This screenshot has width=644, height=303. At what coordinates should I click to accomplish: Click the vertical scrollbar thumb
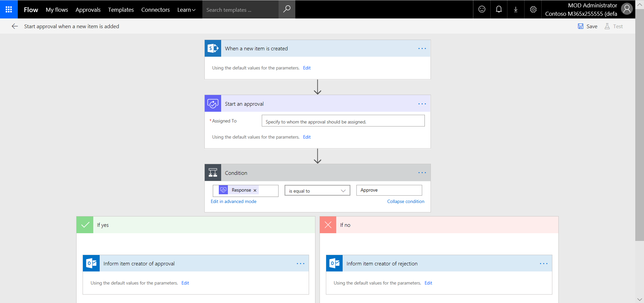coord(639,125)
